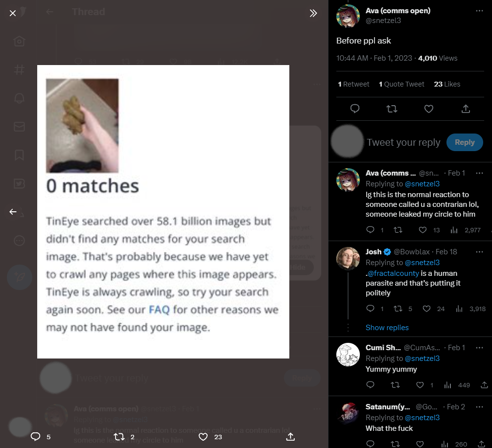Like Ava's comment with 13 likes
The height and width of the screenshot is (448, 492).
tap(422, 230)
